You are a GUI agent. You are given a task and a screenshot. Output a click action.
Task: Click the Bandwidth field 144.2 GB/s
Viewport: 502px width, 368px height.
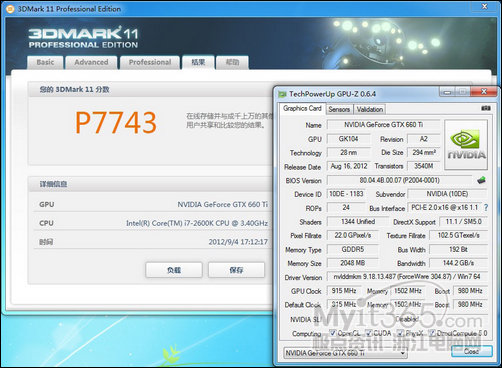459,263
